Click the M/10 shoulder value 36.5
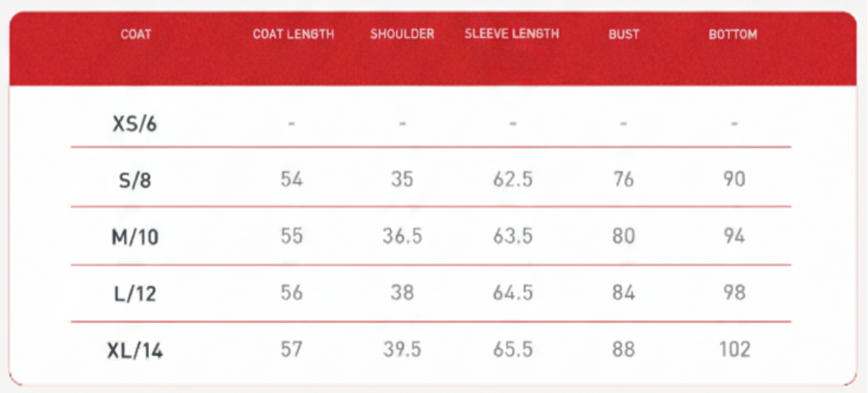The image size is (868, 393). click(x=403, y=236)
